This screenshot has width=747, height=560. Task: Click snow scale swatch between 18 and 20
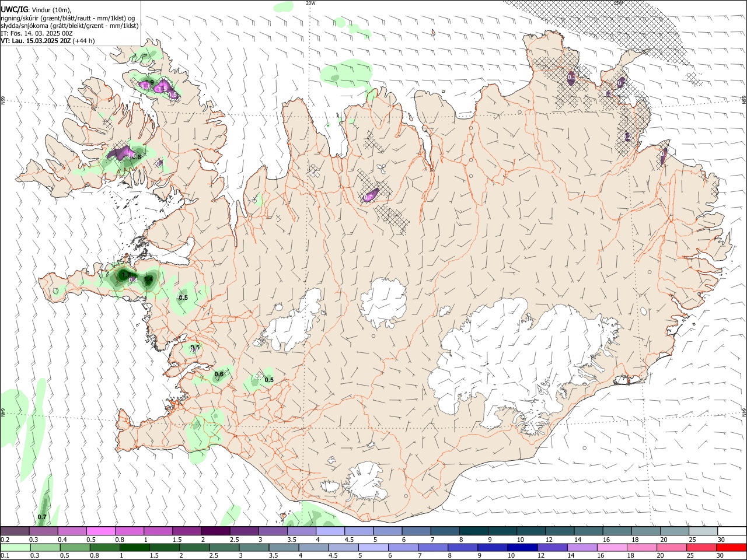coord(645,531)
